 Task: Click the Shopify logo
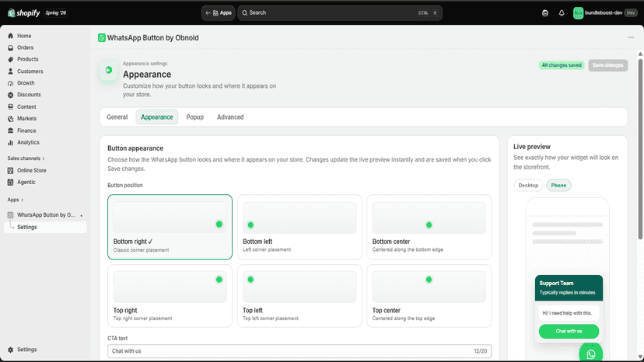pos(23,12)
